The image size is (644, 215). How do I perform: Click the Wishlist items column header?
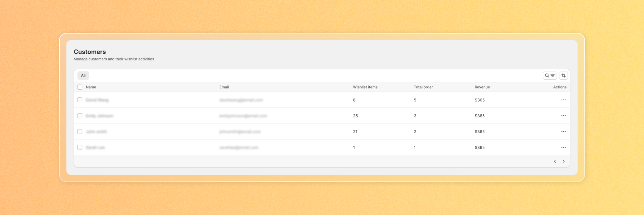pos(365,87)
